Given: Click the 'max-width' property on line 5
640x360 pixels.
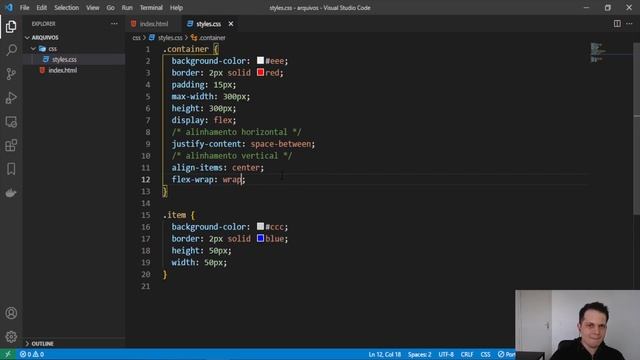Looking at the screenshot, I should pos(192,96).
